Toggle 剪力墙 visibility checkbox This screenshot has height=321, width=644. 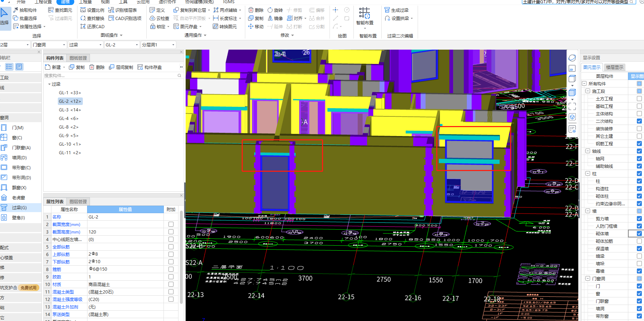639,219
